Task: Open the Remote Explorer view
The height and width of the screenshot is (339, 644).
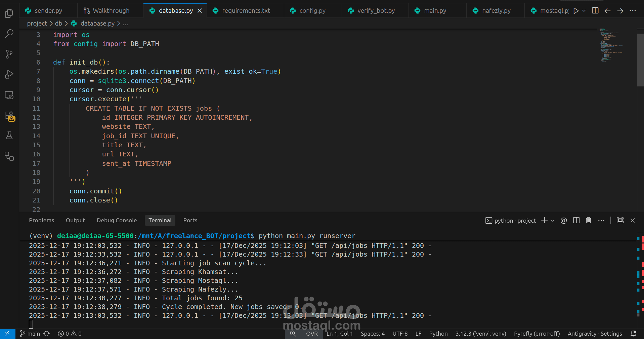Action: click(9, 95)
